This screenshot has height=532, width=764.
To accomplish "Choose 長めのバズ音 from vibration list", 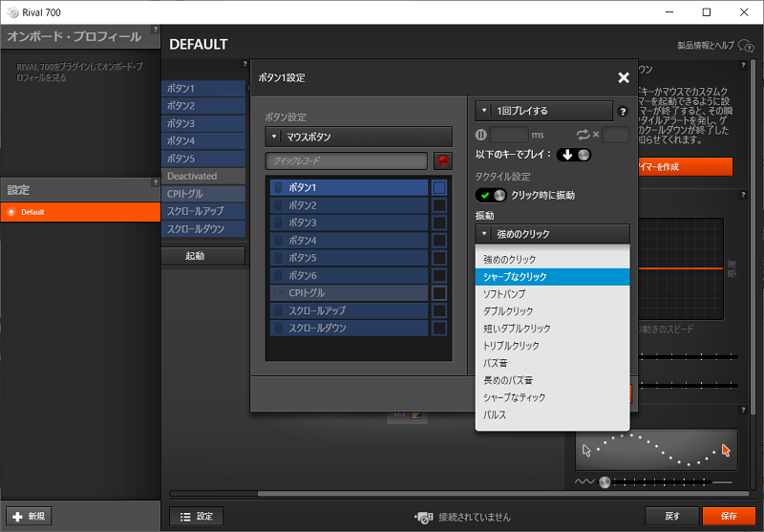I will (553, 380).
